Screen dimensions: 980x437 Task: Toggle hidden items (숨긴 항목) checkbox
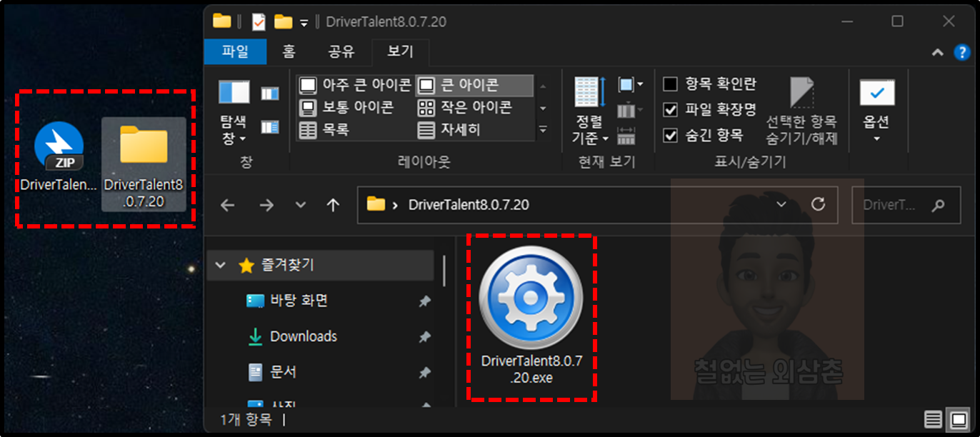click(x=704, y=135)
